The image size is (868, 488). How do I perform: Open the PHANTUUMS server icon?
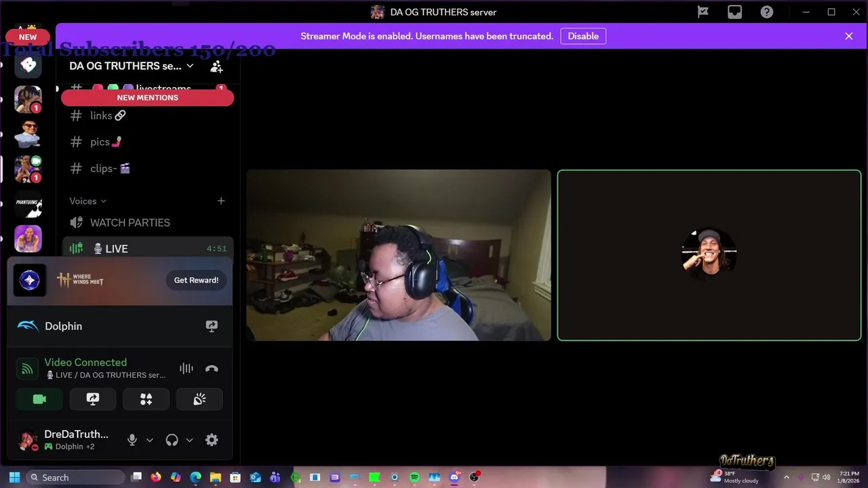click(28, 204)
